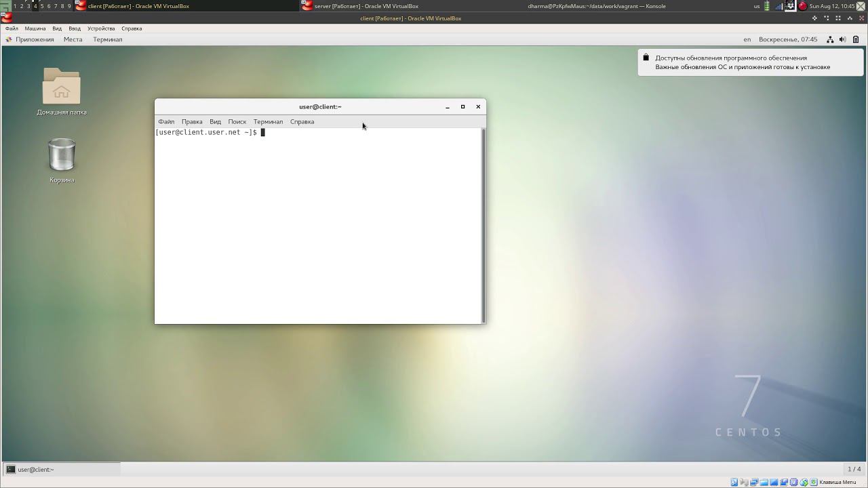Click VirtualBox video capture indicator icon
868x488 pixels.
pos(784,482)
